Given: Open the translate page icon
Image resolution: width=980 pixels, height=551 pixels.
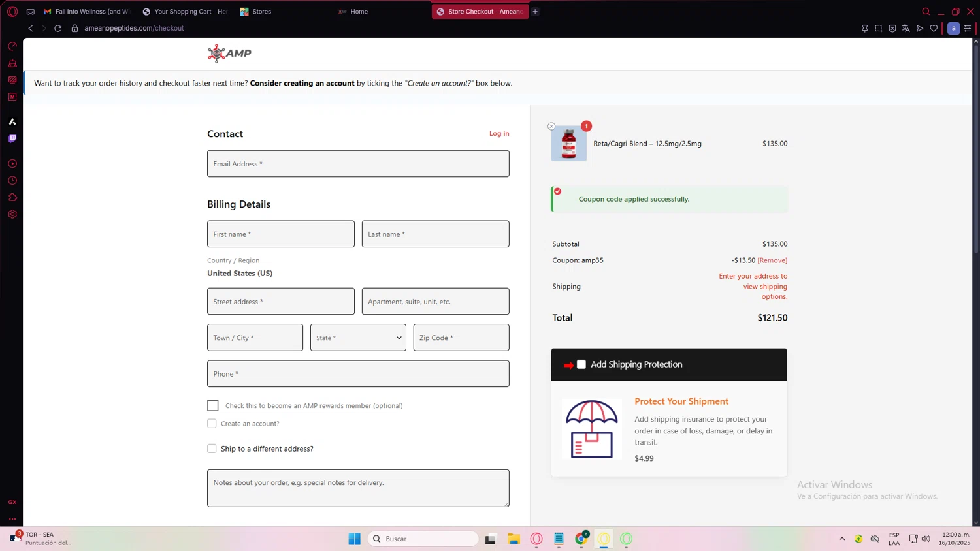Looking at the screenshot, I should pyautogui.click(x=906, y=28).
